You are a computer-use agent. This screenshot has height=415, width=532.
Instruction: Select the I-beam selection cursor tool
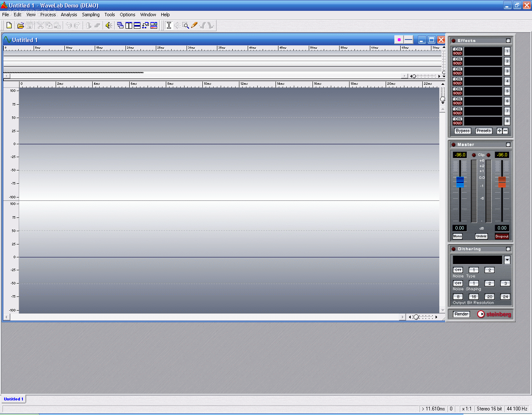pos(169,25)
